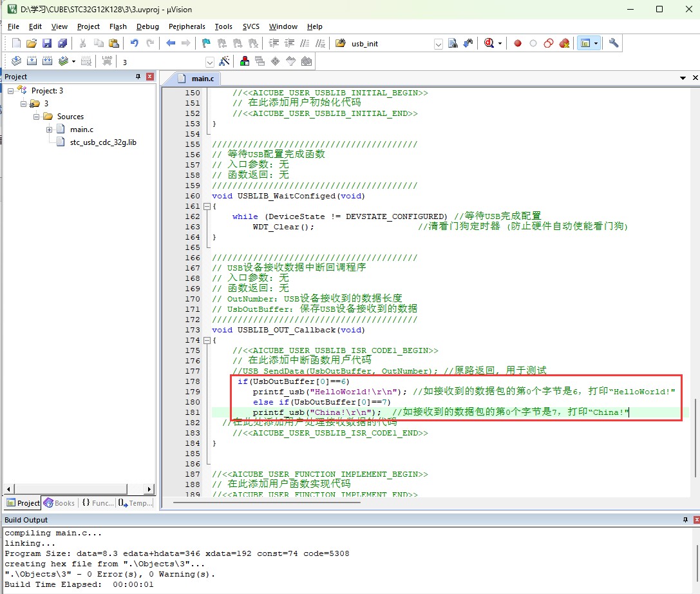This screenshot has height=594, width=700.
Task: Start debug session icon
Action: click(x=489, y=43)
